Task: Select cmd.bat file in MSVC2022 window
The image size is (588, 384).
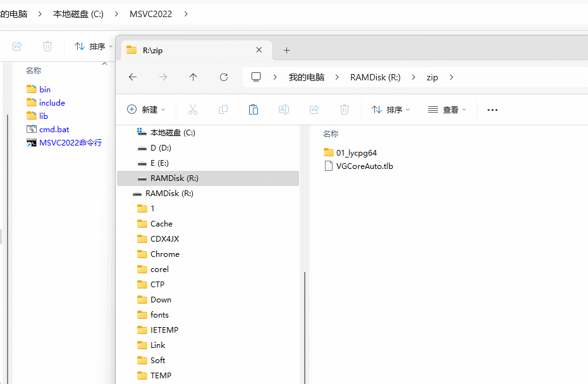Action: point(47,130)
